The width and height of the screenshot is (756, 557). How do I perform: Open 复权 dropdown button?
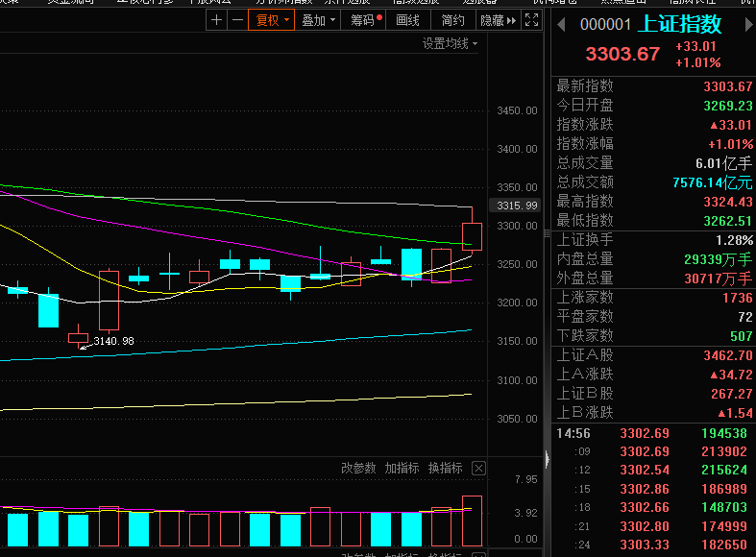point(272,20)
